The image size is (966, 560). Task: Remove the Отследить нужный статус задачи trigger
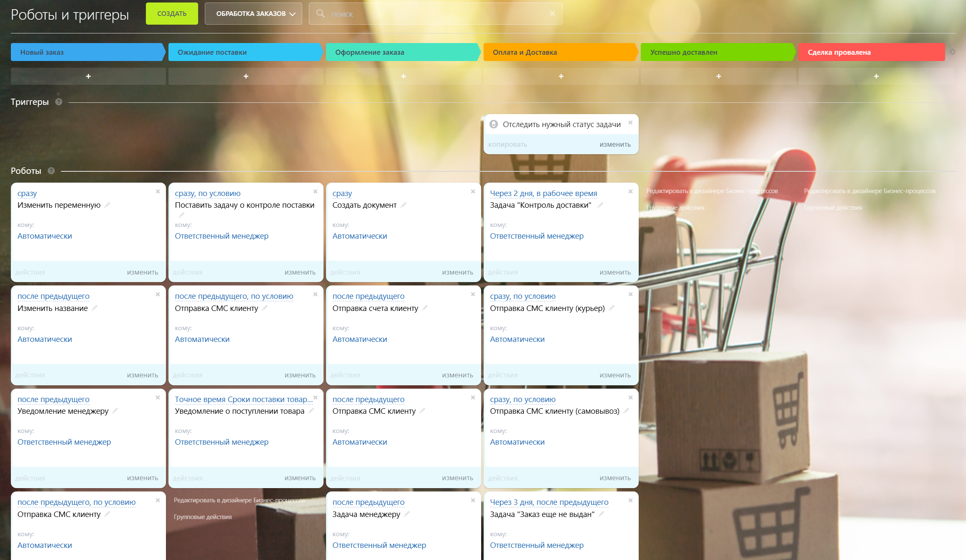click(630, 122)
